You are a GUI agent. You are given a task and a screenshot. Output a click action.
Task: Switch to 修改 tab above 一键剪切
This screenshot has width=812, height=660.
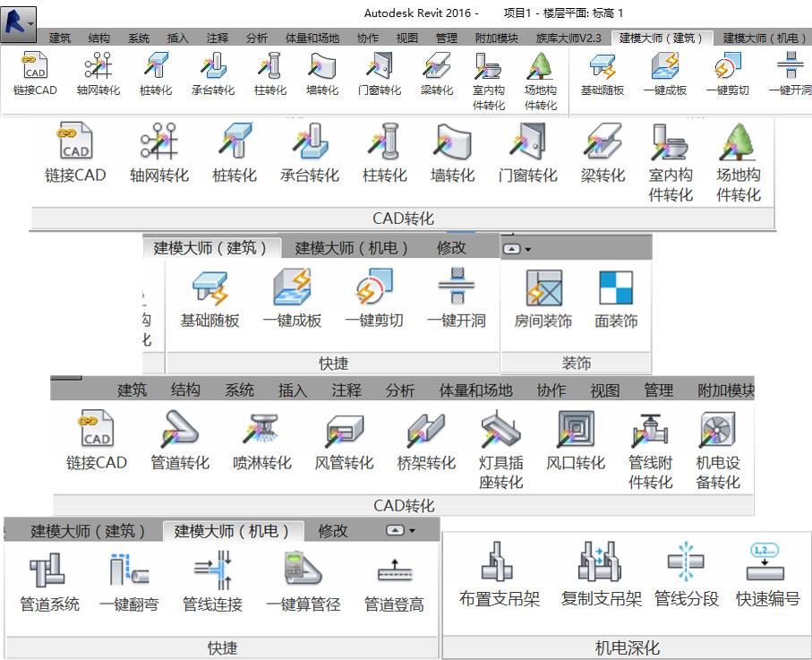(x=451, y=248)
